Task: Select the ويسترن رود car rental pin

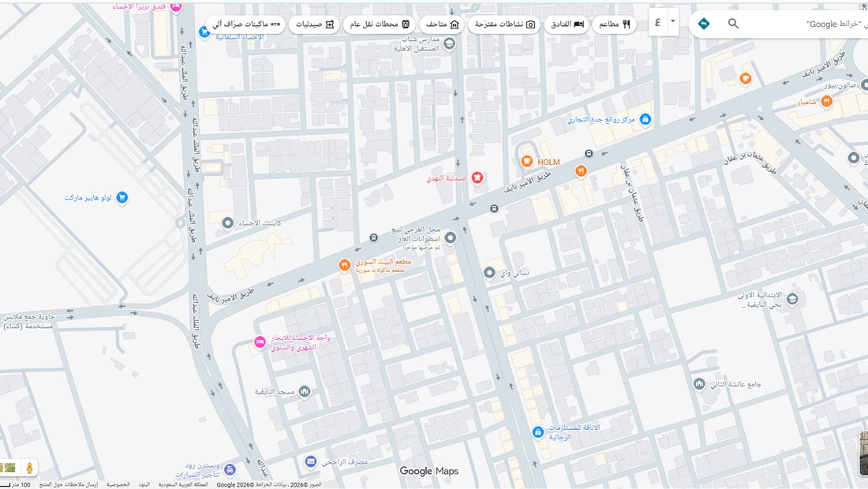Action: pyautogui.click(x=230, y=470)
